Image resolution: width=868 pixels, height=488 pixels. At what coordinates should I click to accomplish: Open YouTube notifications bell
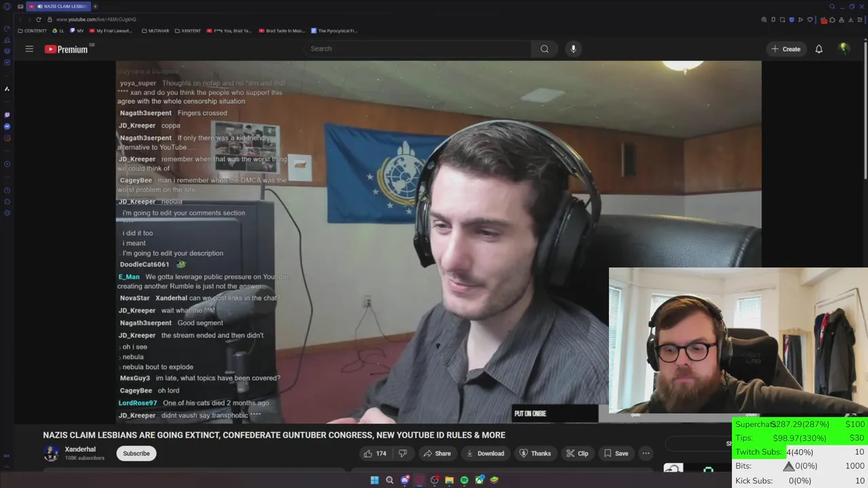point(819,49)
